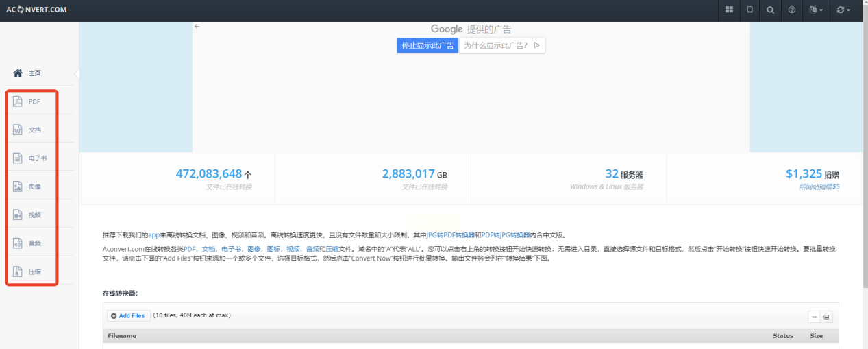This screenshot has height=349, width=868.
Task: Click the 32 服务器 servers statistic
Action: [x=624, y=174]
